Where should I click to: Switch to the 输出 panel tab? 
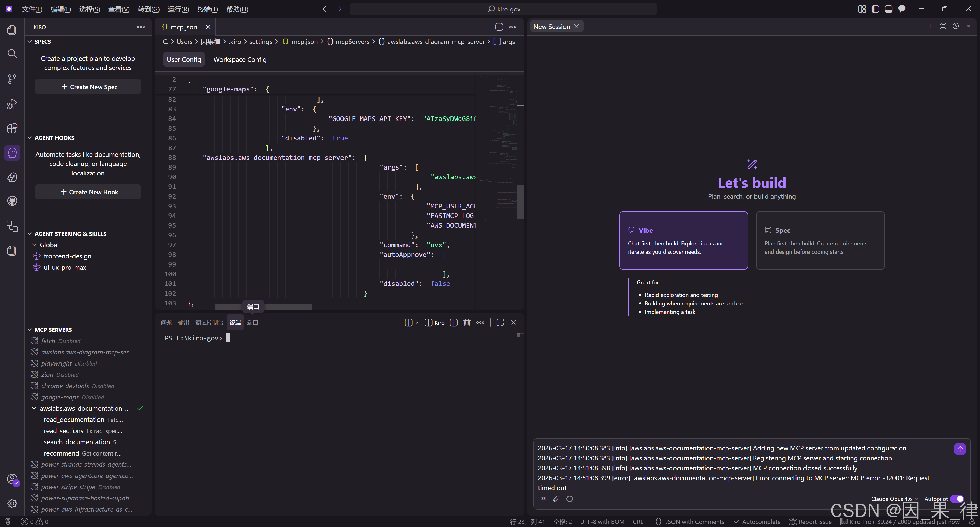click(x=183, y=323)
